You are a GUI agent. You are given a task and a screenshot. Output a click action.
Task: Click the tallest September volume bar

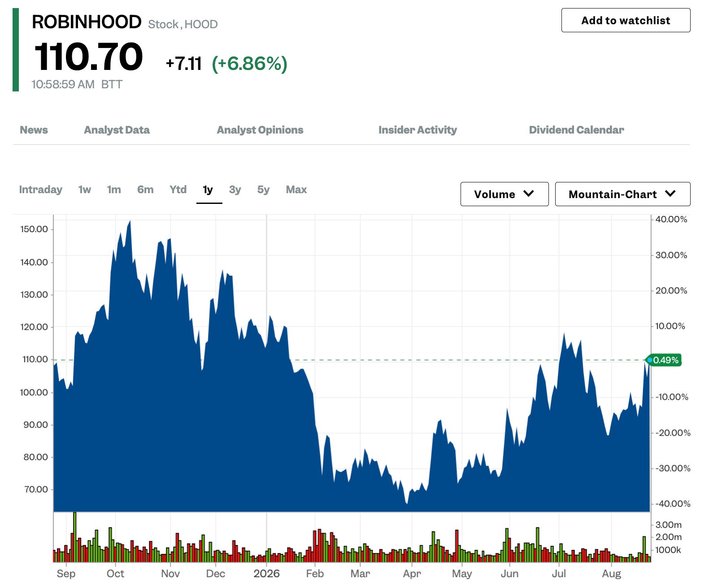click(74, 537)
